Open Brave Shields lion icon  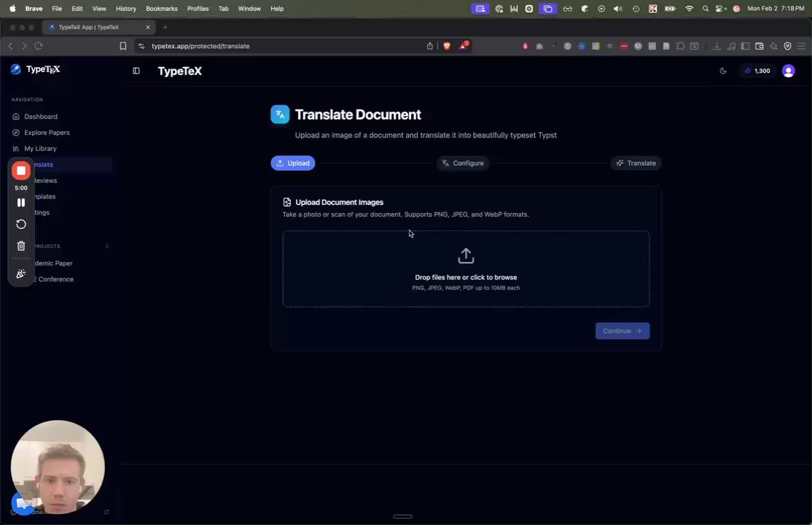point(447,46)
